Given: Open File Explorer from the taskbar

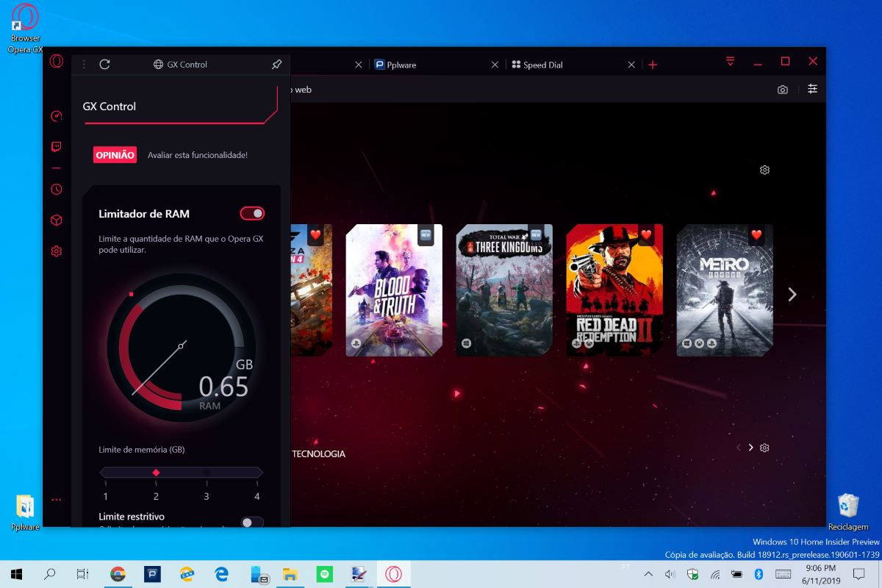Looking at the screenshot, I should coord(290,574).
